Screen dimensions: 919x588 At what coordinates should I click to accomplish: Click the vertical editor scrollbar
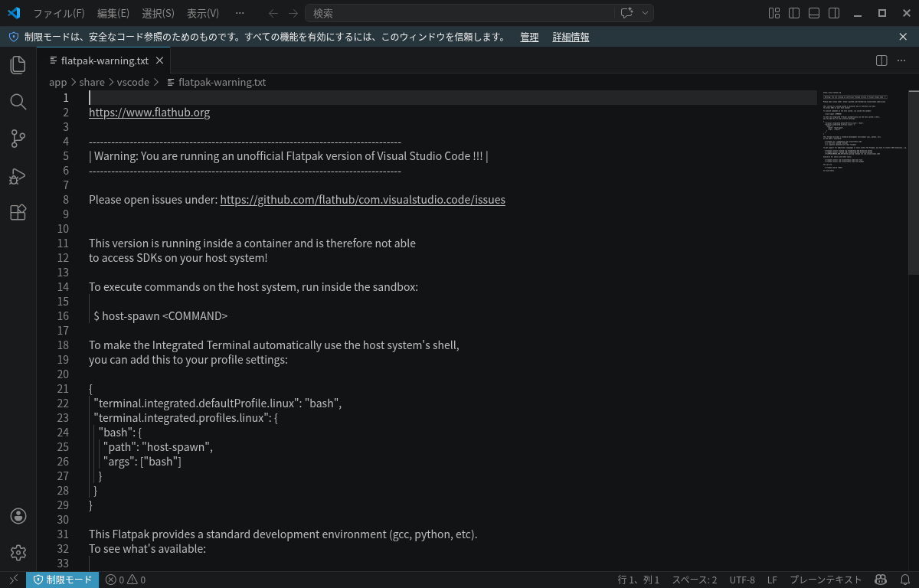click(x=913, y=182)
